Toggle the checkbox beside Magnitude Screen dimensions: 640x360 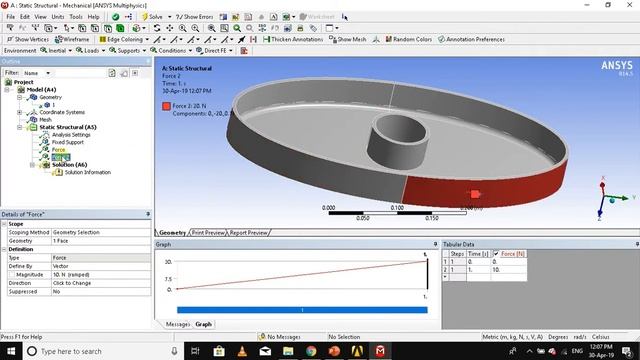pos(11,275)
